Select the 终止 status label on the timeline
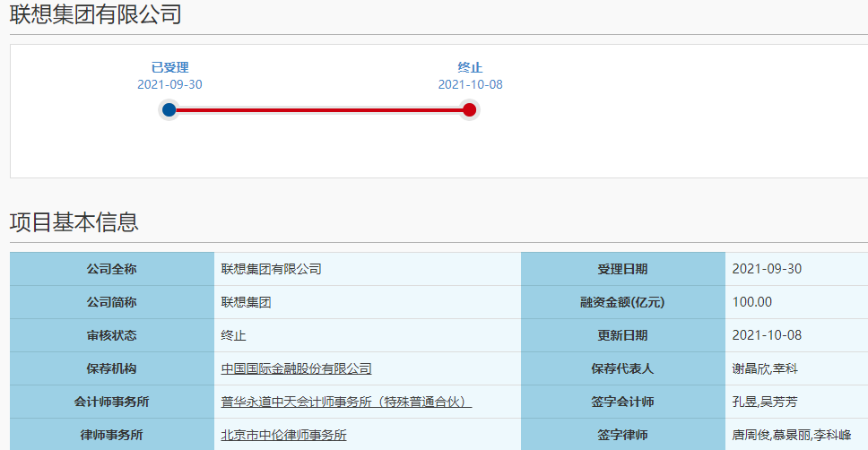This screenshot has width=868, height=450. [x=470, y=67]
